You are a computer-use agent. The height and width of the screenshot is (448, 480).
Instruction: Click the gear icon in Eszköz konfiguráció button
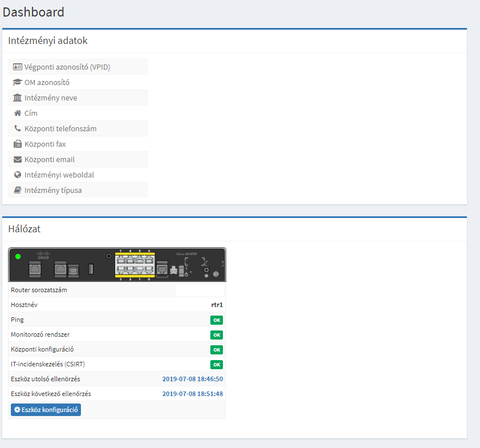click(17, 409)
